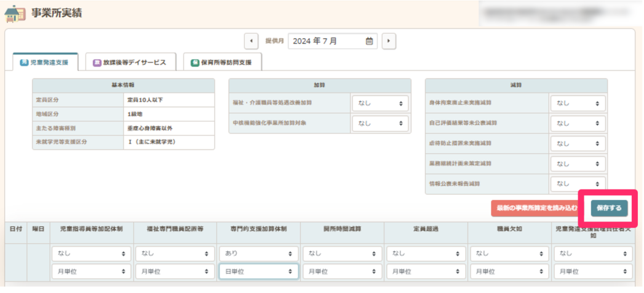Open 専門的支援加算体制 'あり' dropdown
The height and width of the screenshot is (293, 644).
258,253
